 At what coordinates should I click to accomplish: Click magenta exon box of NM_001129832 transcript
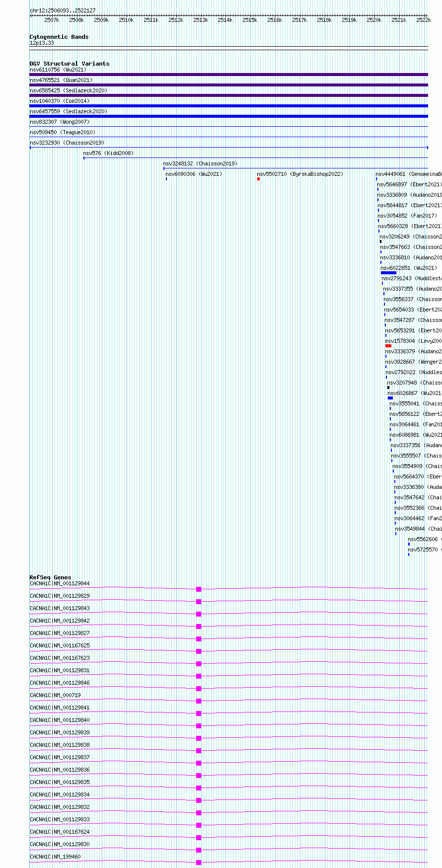pyautogui.click(x=199, y=813)
